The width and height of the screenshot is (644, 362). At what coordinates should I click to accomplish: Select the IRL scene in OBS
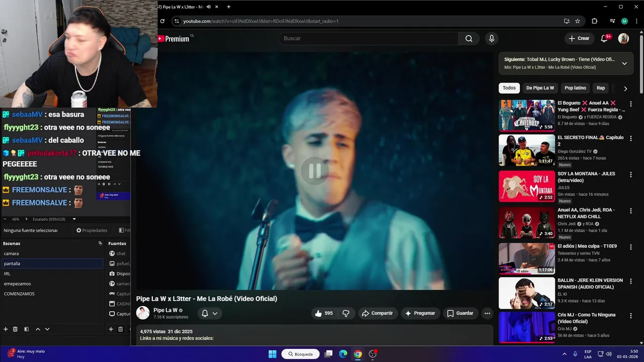point(51,274)
